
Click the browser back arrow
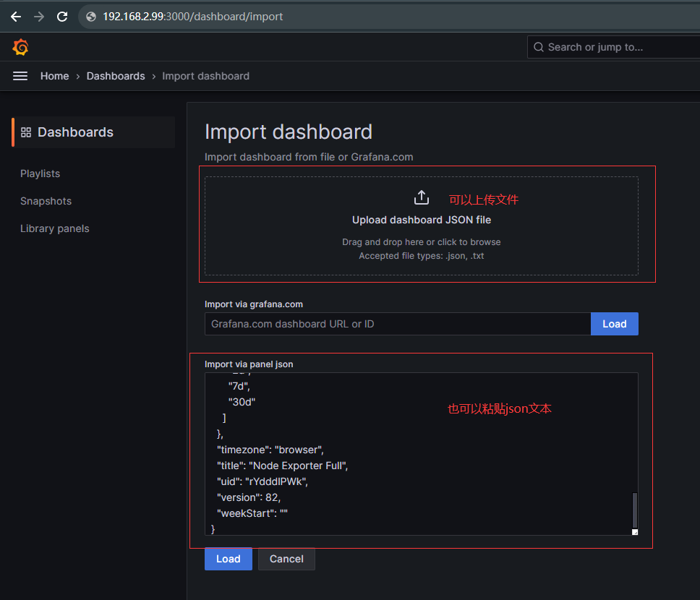(x=15, y=16)
